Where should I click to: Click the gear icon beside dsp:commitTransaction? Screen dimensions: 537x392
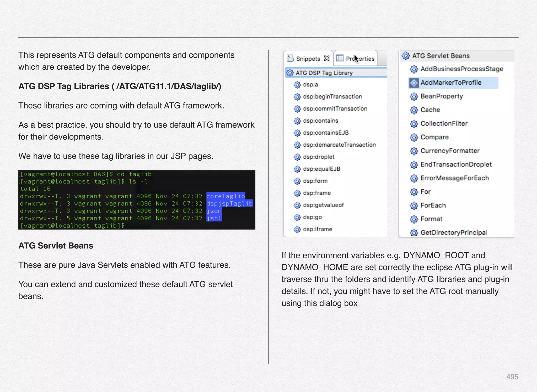297,109
